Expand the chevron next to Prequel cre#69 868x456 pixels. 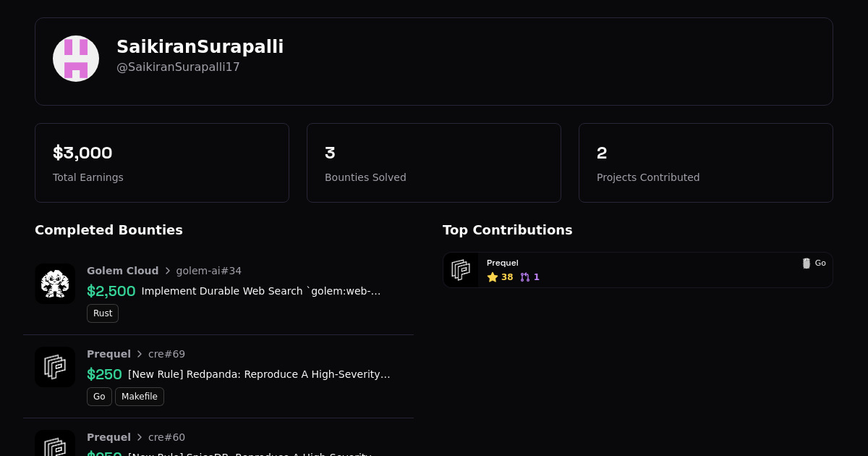[139, 354]
